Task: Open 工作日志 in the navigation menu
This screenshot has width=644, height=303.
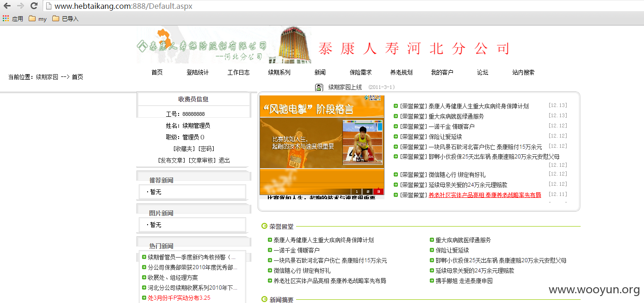Action: pos(238,72)
